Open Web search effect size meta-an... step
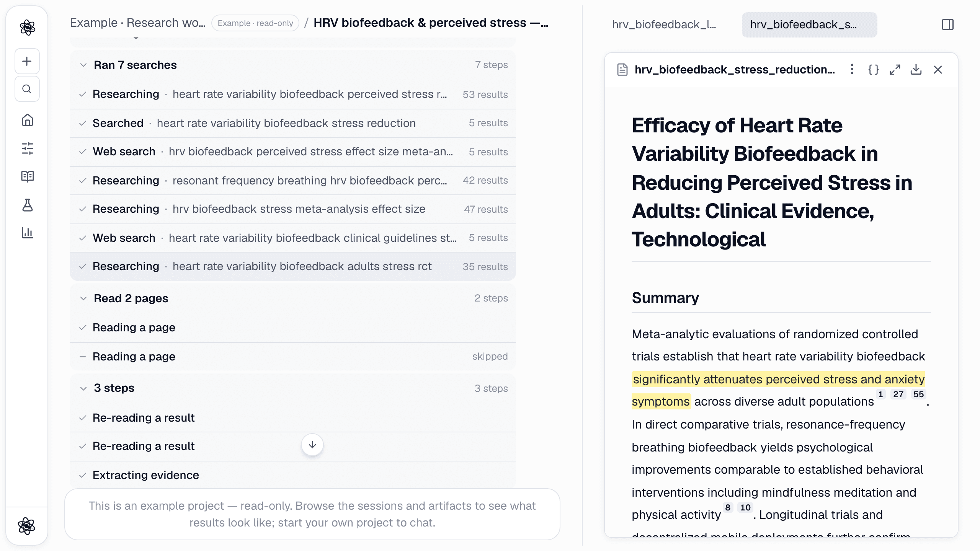Image resolution: width=980 pixels, height=551 pixels. [293, 152]
